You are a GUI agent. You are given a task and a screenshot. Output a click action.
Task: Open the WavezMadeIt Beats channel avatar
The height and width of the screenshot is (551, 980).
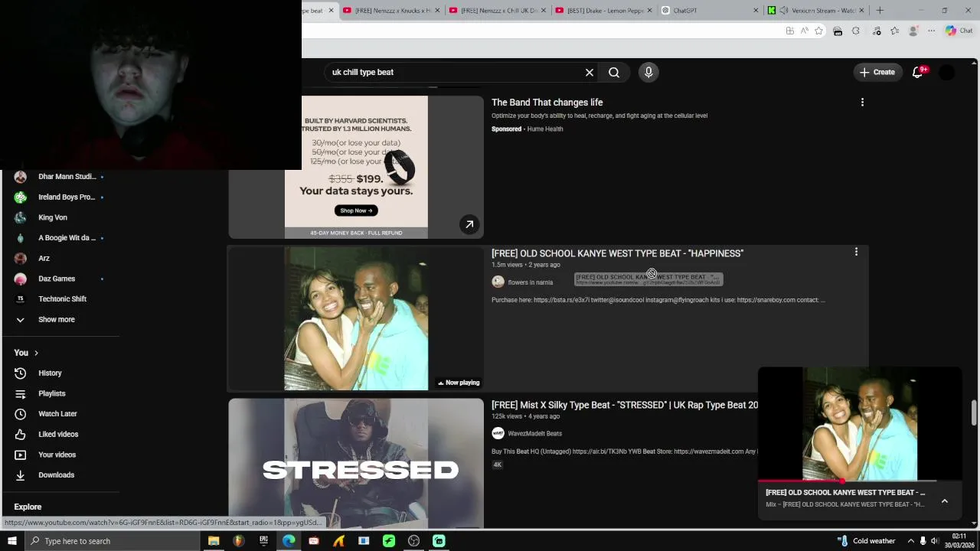click(x=498, y=433)
